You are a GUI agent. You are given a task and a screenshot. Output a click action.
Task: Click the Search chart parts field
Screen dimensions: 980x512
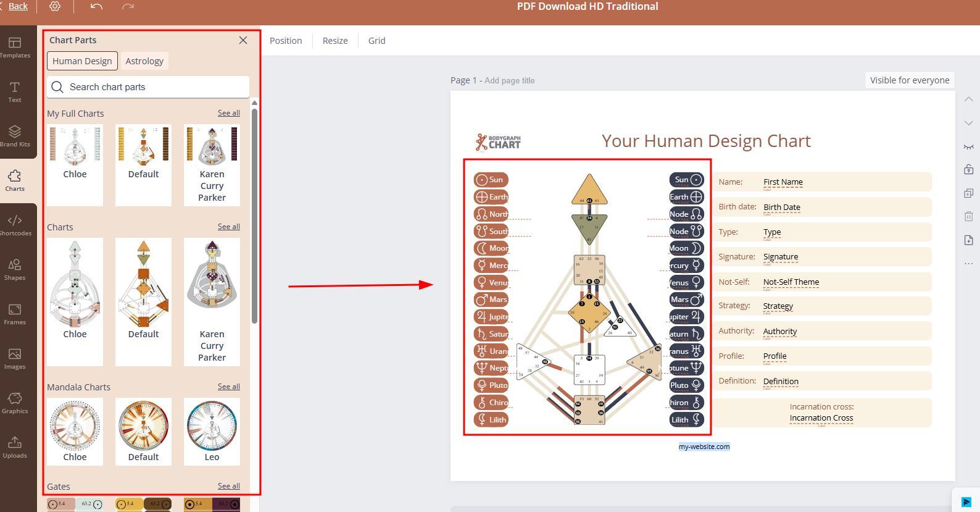148,87
